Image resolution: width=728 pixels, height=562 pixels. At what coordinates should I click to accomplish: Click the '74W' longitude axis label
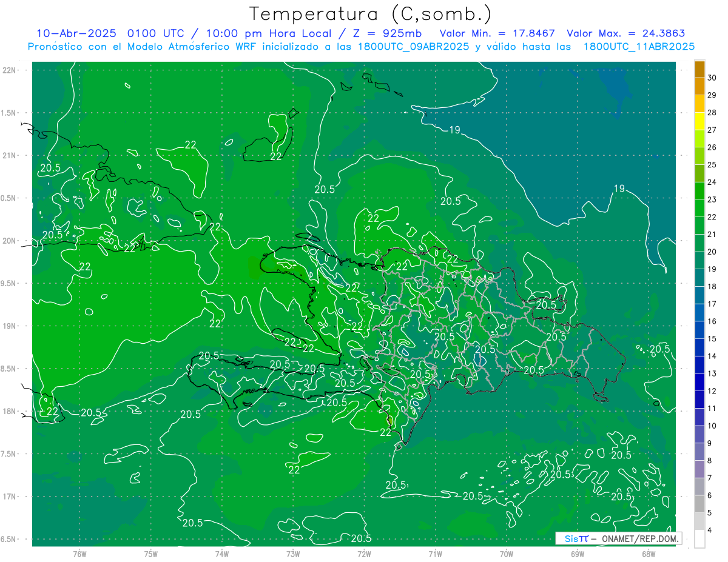(221, 554)
